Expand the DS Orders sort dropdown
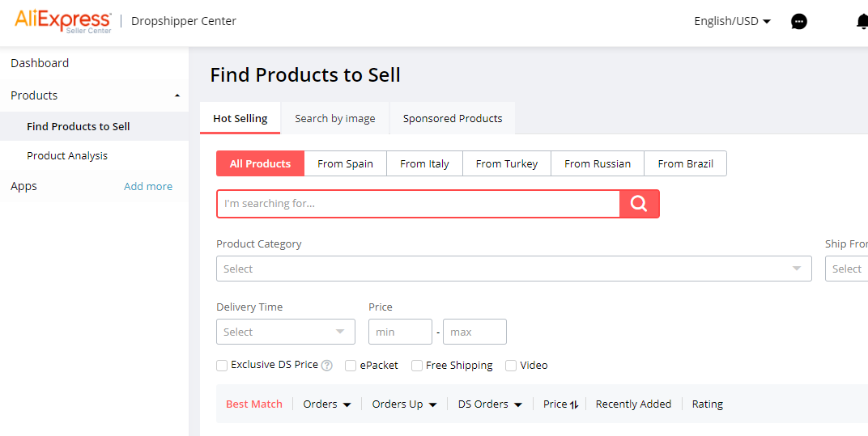 tap(490, 404)
